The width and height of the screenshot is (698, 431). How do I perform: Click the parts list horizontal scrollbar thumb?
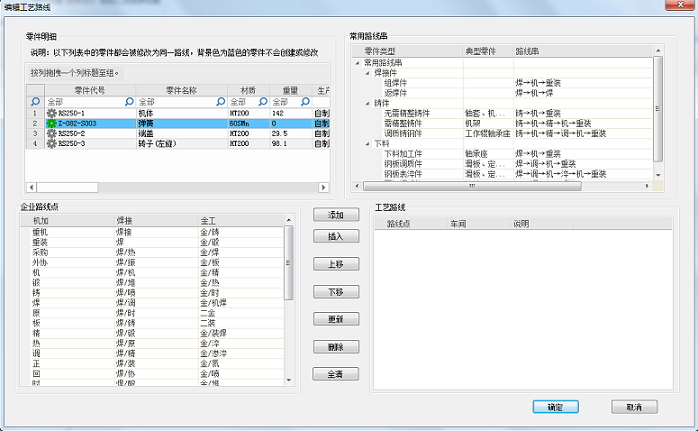pos(67,187)
